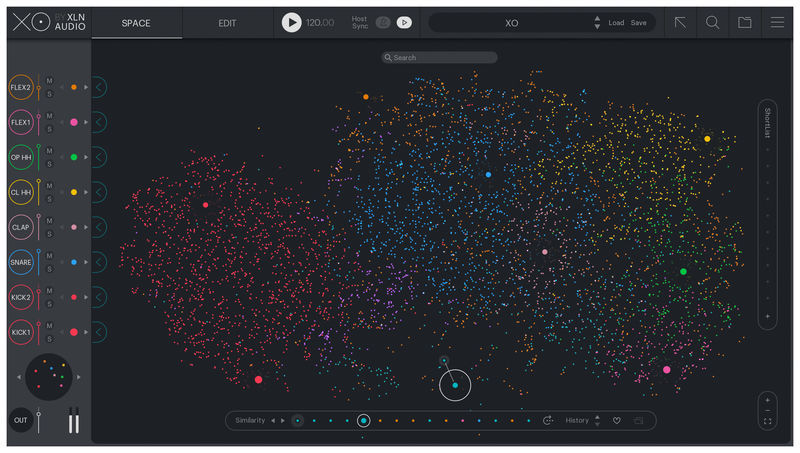Expand KICK2 channel side chevron
This screenshot has width=800, height=453.
coord(99,297)
